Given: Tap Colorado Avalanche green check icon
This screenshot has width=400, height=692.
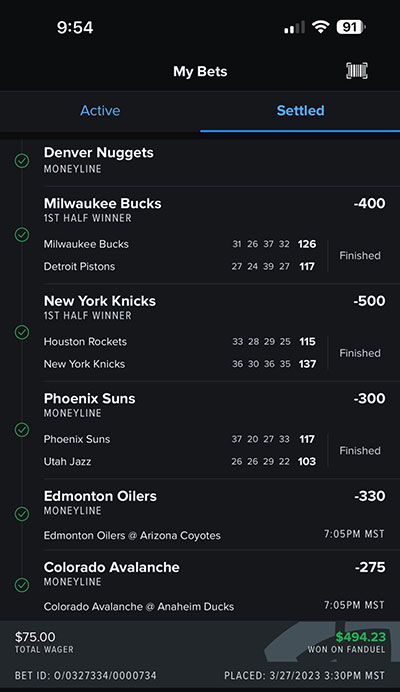Looking at the screenshot, I should [x=22, y=585].
